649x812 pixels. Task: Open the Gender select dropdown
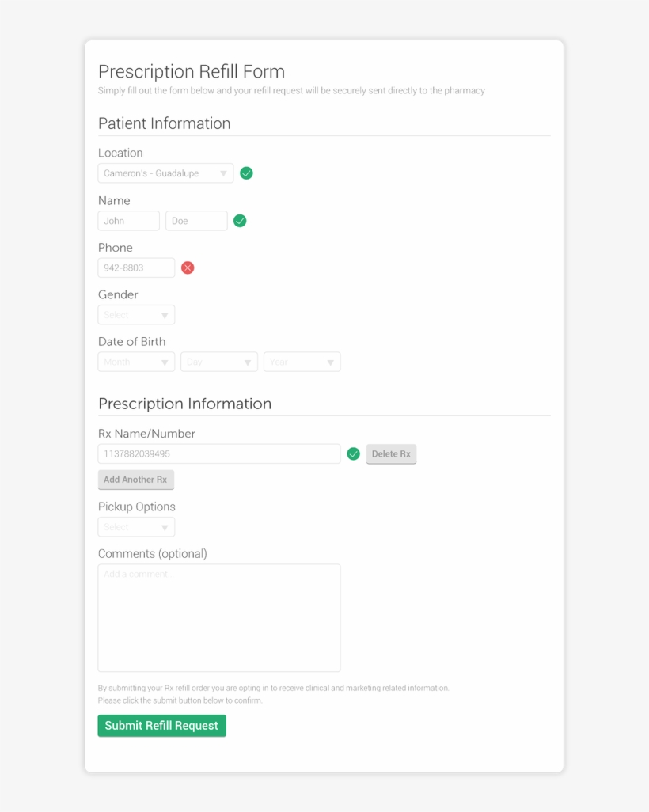click(x=136, y=315)
